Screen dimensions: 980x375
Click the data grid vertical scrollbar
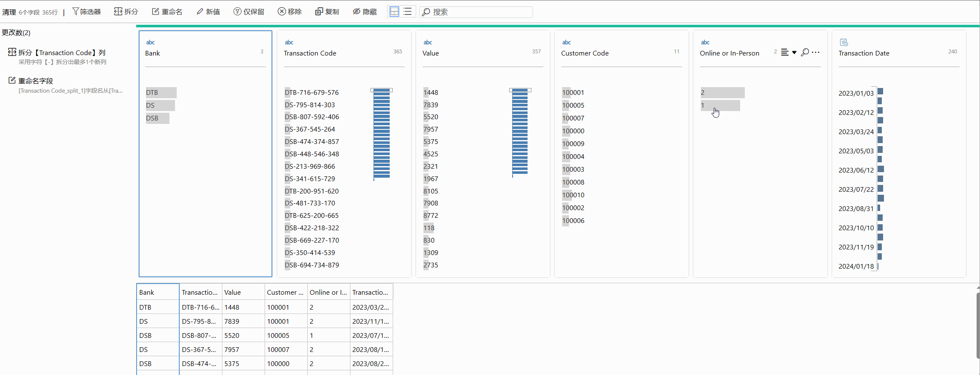point(978,325)
